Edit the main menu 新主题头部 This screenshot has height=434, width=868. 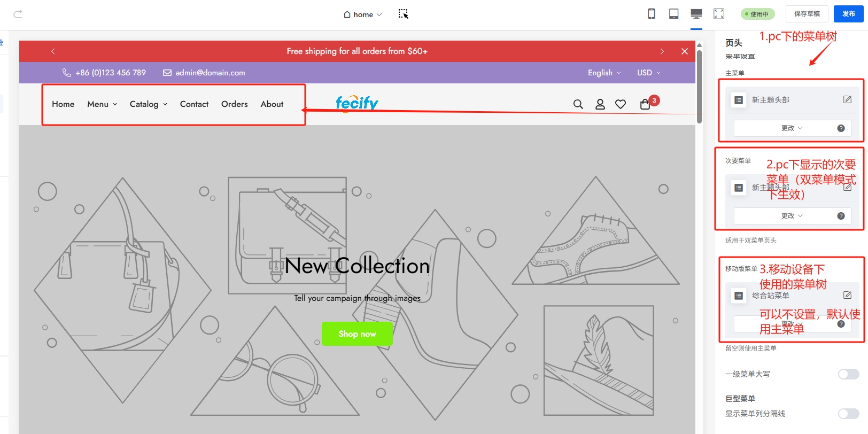tap(847, 99)
